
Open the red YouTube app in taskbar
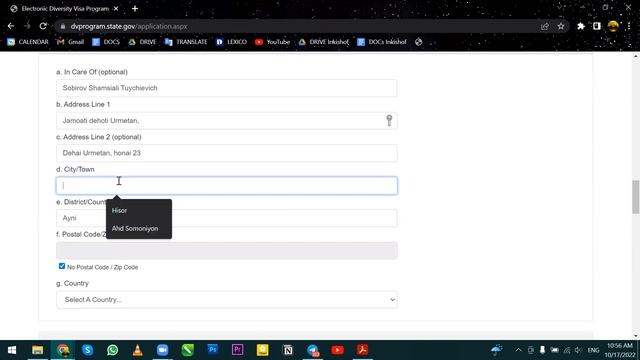click(x=338, y=350)
